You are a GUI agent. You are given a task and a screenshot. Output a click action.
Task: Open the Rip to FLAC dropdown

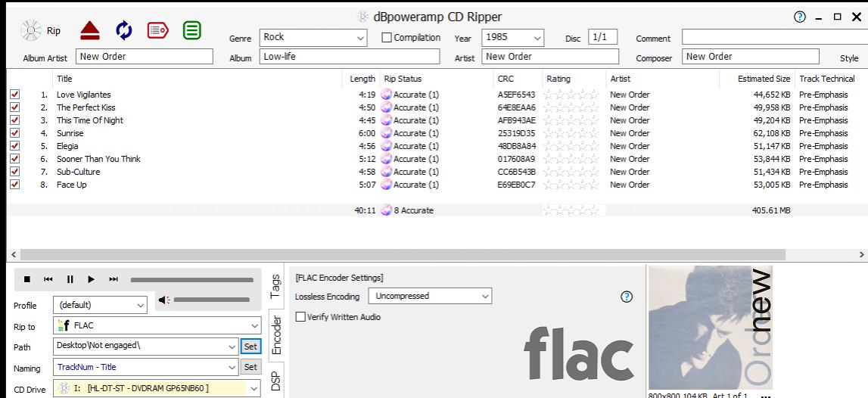coord(254,326)
